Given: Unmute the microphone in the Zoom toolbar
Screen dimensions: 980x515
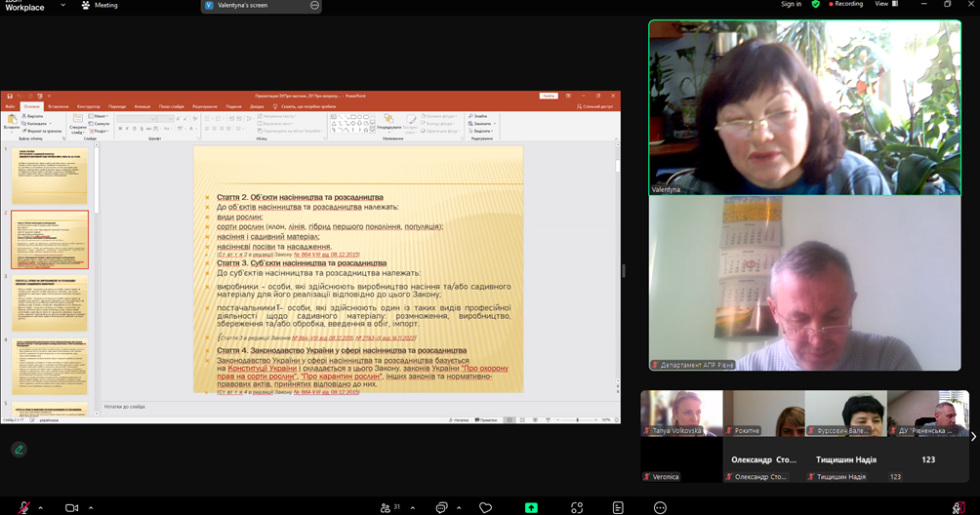Looking at the screenshot, I should tap(23, 507).
